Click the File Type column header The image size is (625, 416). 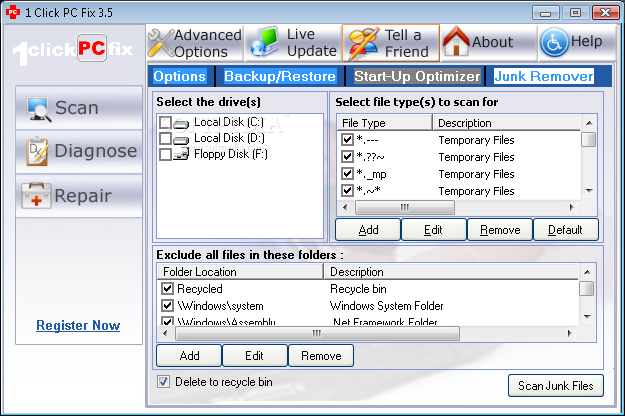coord(385,123)
